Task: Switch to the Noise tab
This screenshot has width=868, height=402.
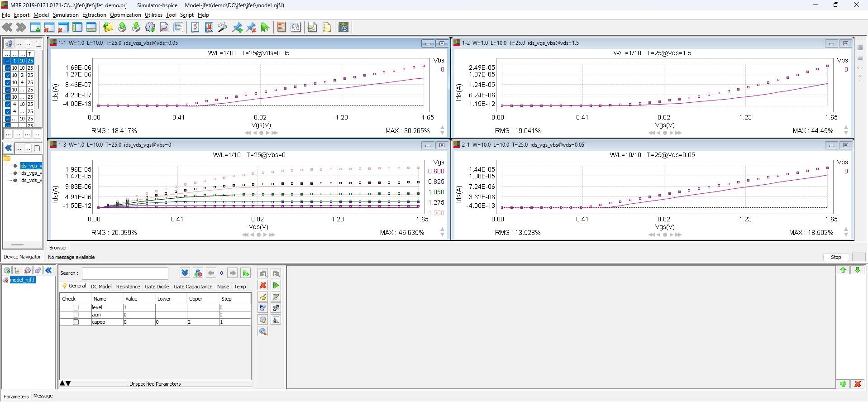Action: pos(223,287)
